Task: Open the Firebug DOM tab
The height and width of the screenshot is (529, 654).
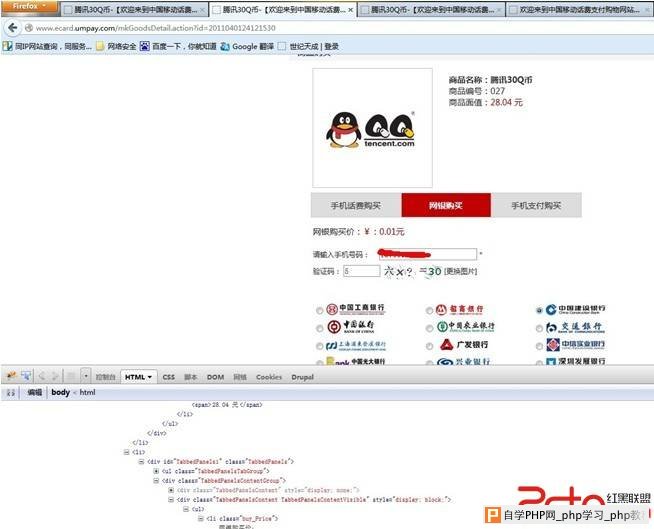Action: (x=215, y=377)
